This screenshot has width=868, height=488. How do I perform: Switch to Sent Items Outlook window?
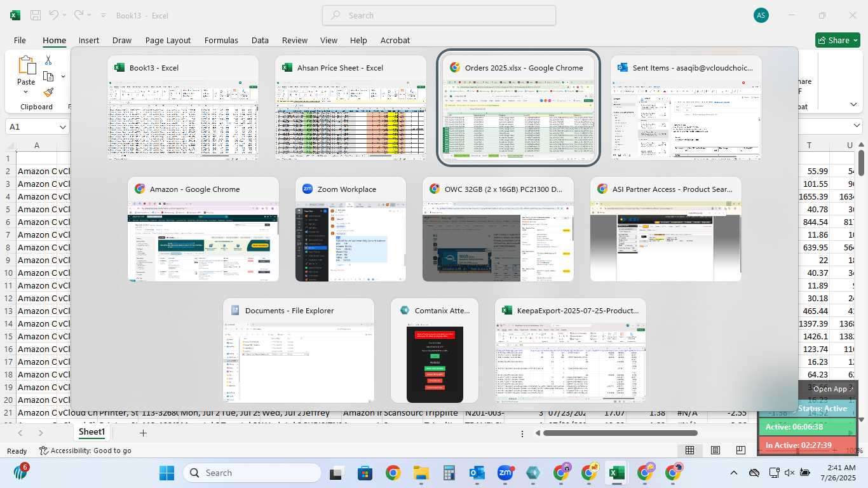(x=686, y=108)
